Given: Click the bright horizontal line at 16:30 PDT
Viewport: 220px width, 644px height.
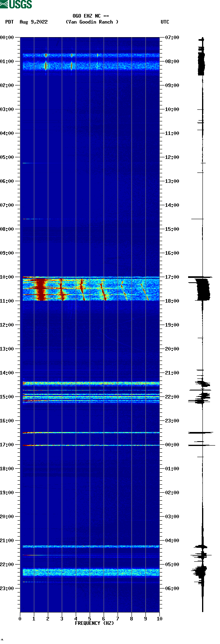Looking at the screenshot, I should (91, 432).
